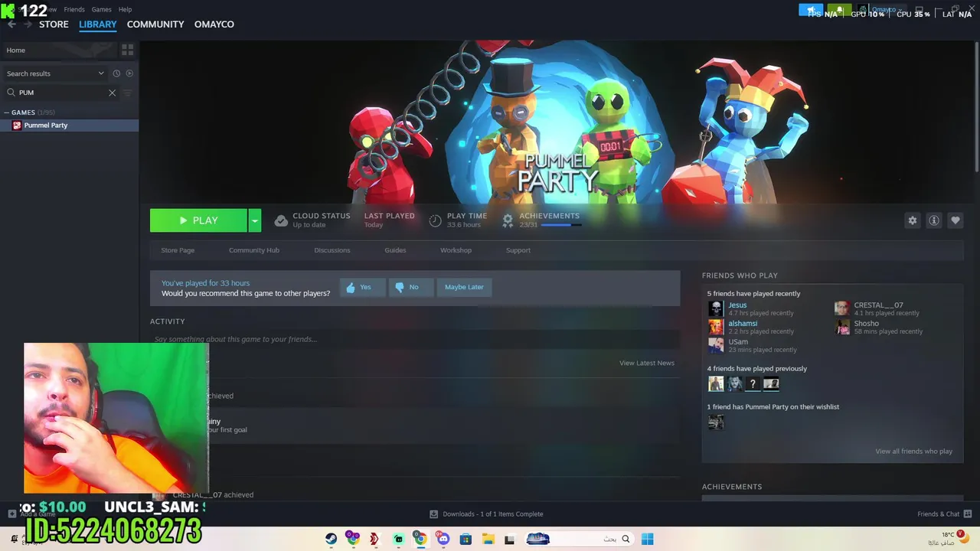
Task: Open the advanced filter icon
Action: 128,93
